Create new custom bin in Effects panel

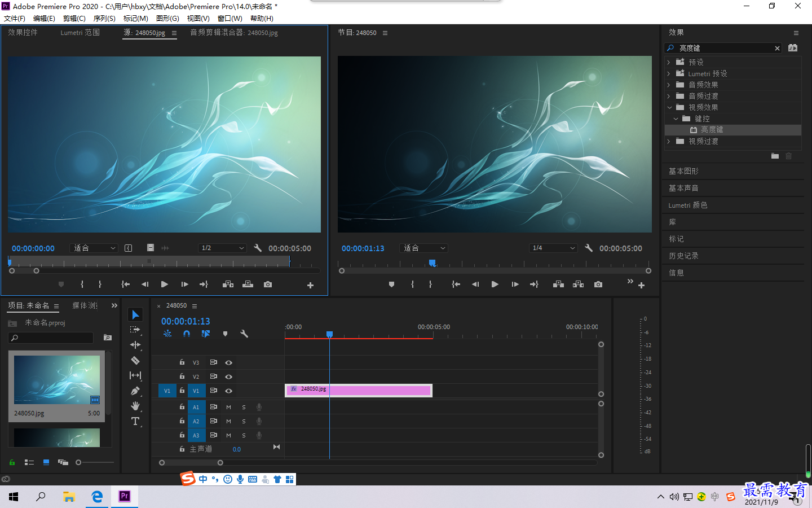[x=775, y=156]
